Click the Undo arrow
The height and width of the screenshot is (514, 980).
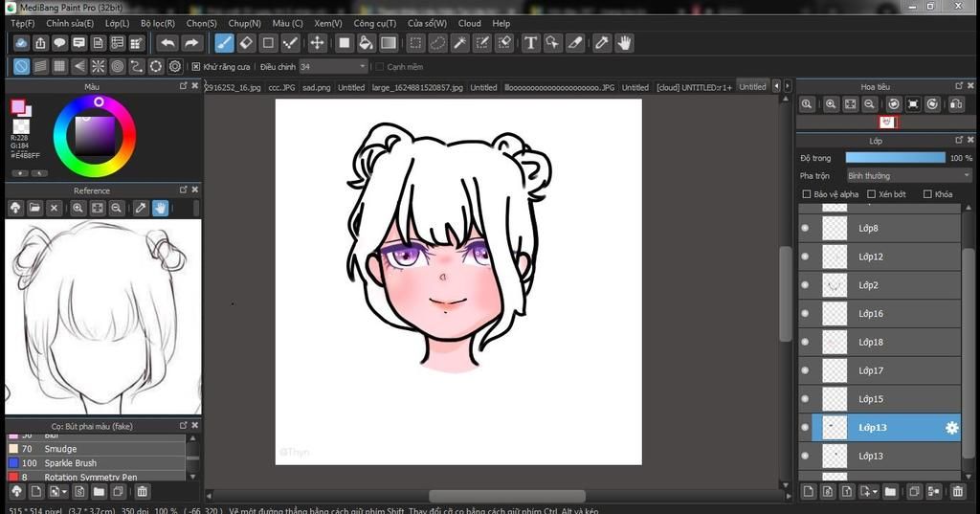pyautogui.click(x=167, y=43)
